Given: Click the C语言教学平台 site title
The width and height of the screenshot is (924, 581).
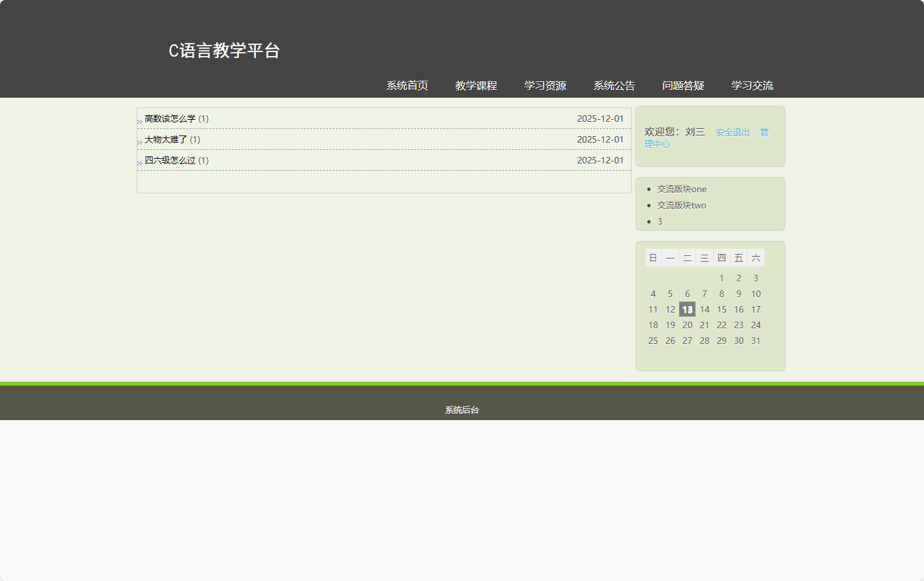Looking at the screenshot, I should [224, 51].
